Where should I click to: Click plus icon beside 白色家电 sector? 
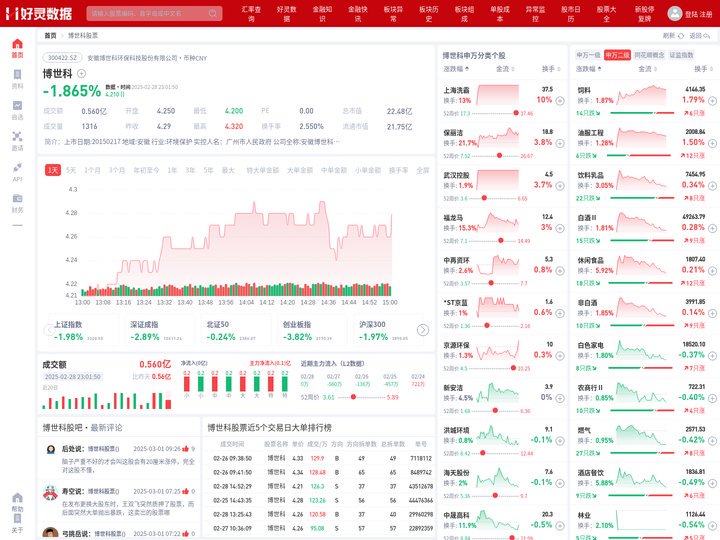pos(712,355)
